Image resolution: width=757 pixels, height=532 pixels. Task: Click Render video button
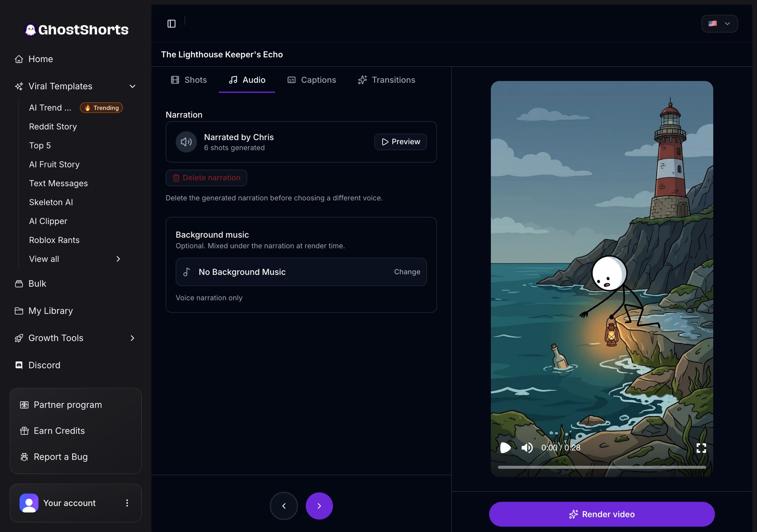pos(602,514)
